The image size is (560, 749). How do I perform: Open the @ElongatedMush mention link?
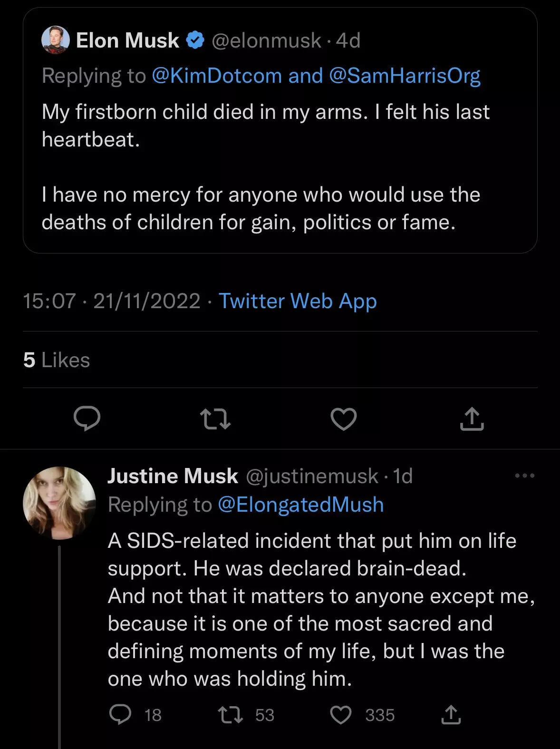(x=300, y=505)
